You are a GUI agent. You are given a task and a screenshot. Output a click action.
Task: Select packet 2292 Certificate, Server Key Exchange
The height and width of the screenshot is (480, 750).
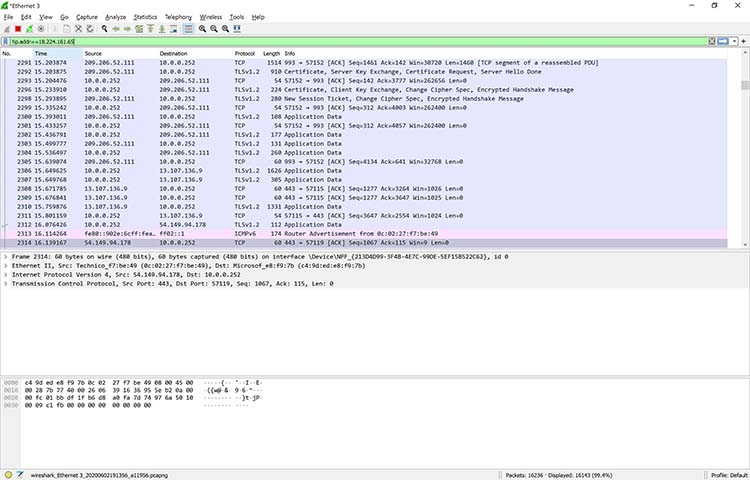(x=364, y=72)
